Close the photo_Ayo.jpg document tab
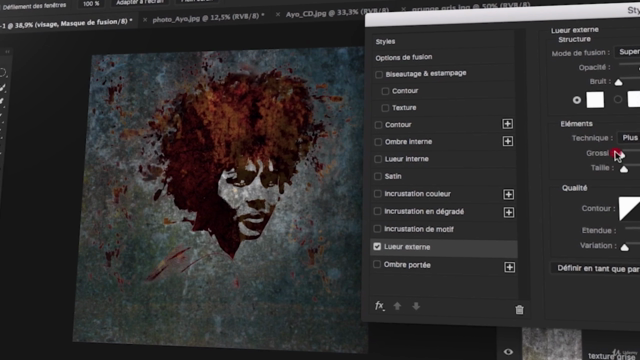The height and width of the screenshot is (360, 640). pyautogui.click(x=144, y=20)
